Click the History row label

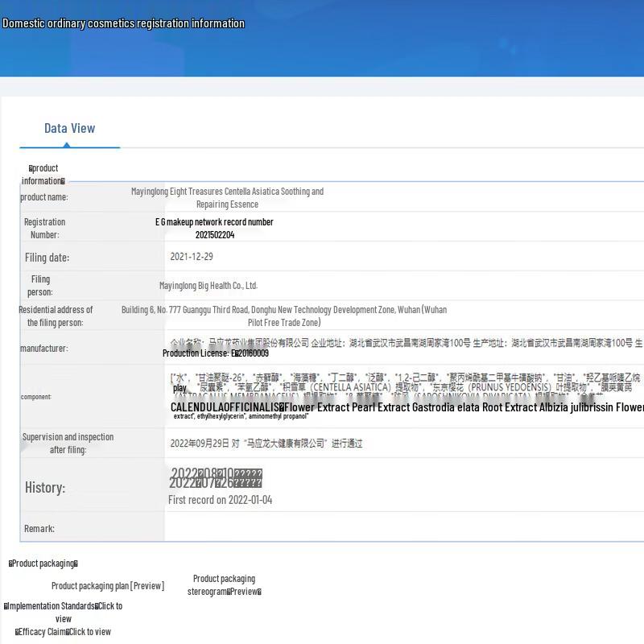pyautogui.click(x=45, y=488)
